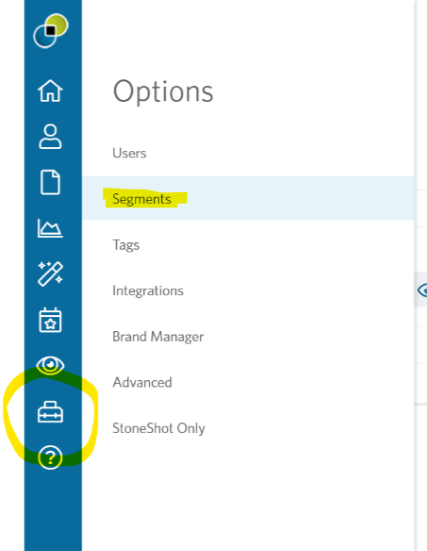Select Segments in Options menu
Screen dimensions: 427x551
click(x=142, y=199)
